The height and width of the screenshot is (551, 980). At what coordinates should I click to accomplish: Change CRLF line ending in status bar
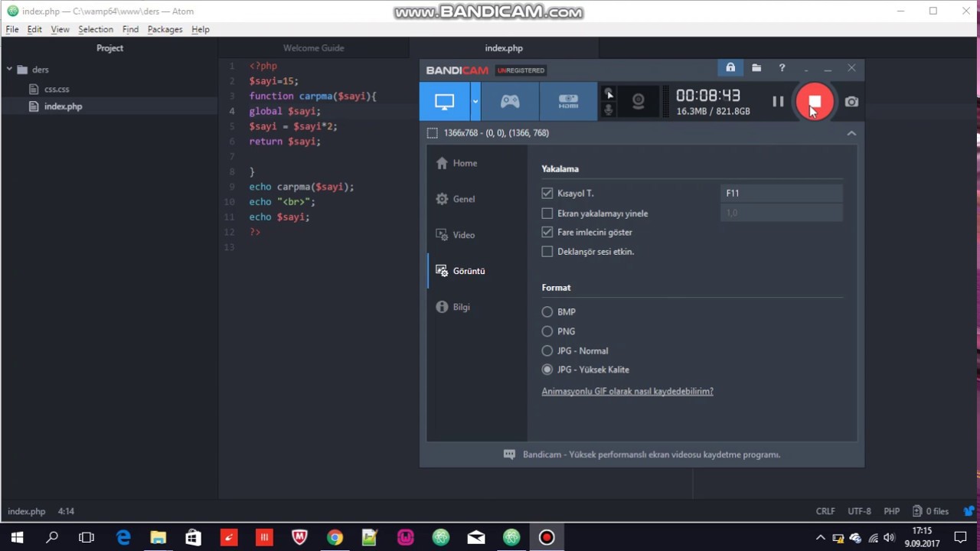(825, 511)
